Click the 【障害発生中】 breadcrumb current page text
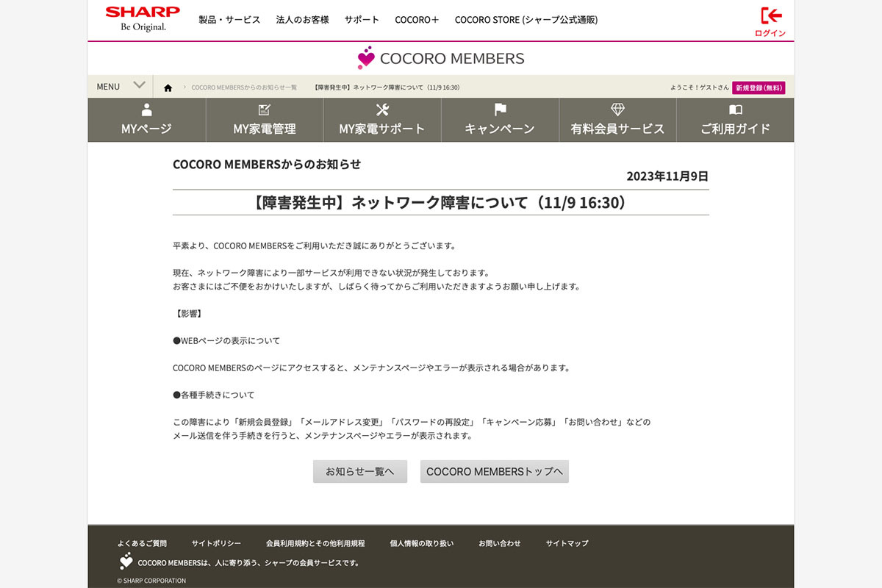This screenshot has height=588, width=882. click(x=387, y=87)
